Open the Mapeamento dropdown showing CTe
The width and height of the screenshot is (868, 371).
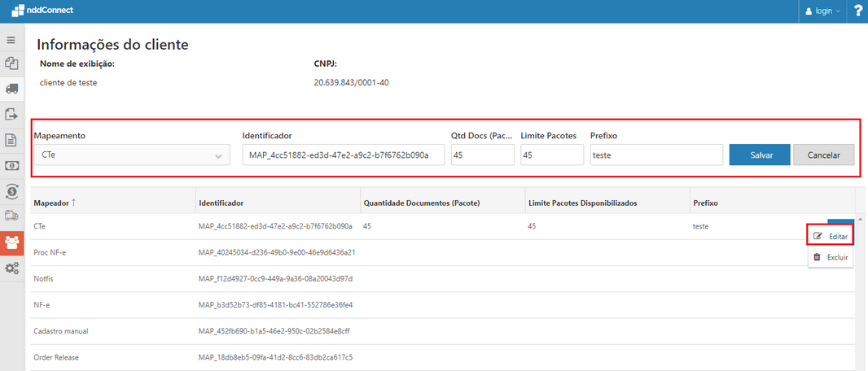(x=132, y=155)
